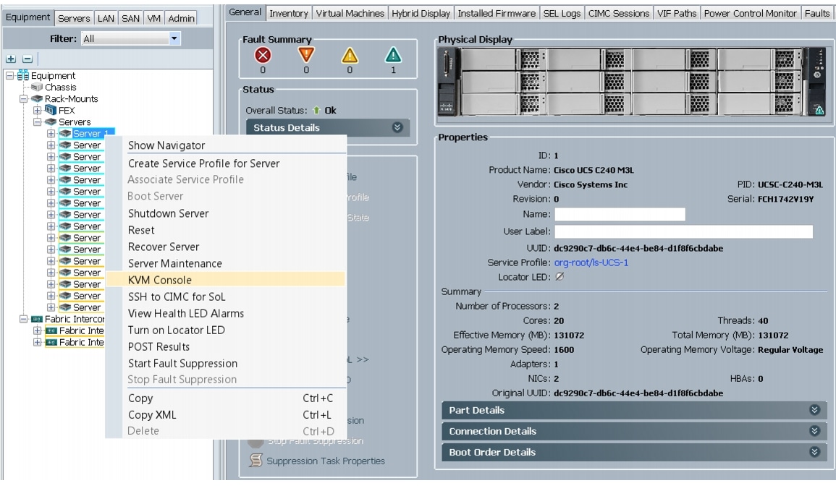836x504 pixels.
Task: Click the minor faults yellow triangle icon
Action: tap(350, 55)
